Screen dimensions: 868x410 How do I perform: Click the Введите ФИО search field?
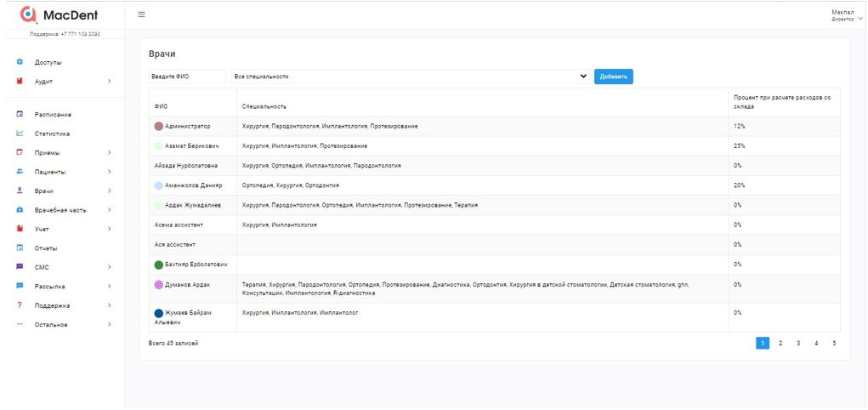pyautogui.click(x=187, y=77)
